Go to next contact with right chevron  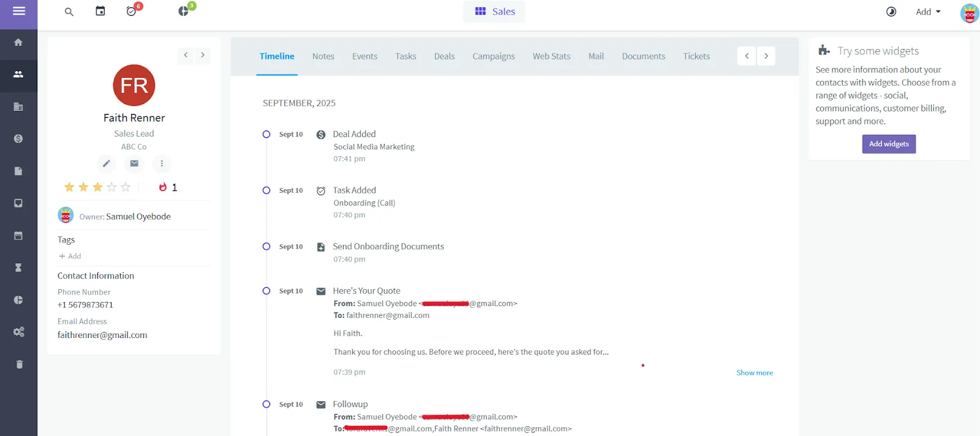pos(203,55)
